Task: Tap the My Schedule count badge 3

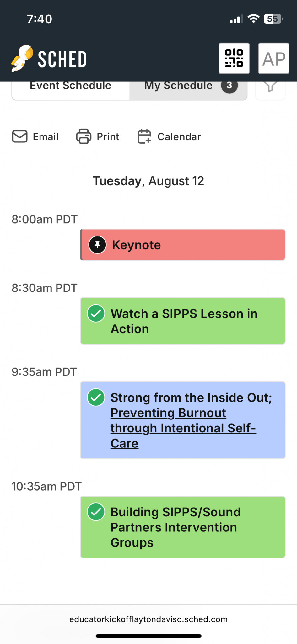Action: click(x=229, y=86)
